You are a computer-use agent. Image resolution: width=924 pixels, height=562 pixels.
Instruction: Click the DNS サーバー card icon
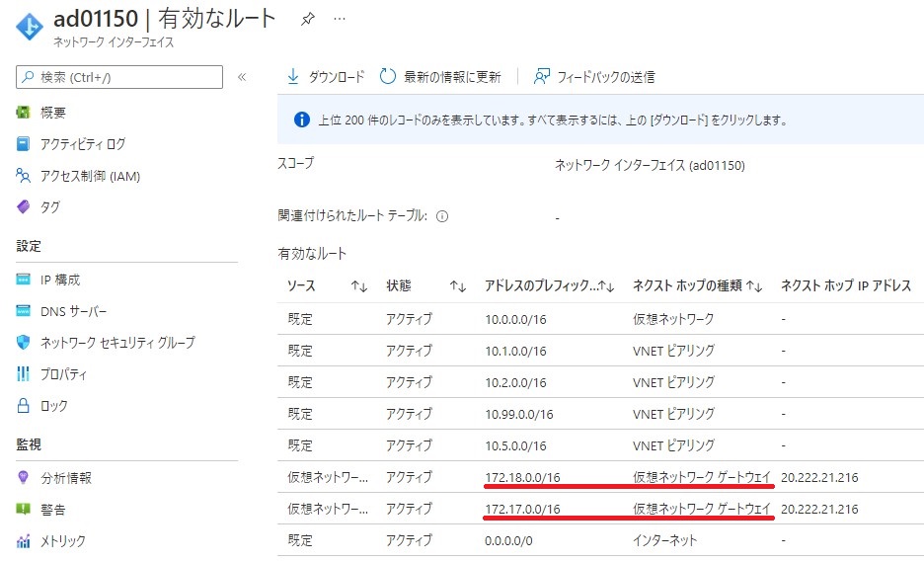[x=23, y=311]
